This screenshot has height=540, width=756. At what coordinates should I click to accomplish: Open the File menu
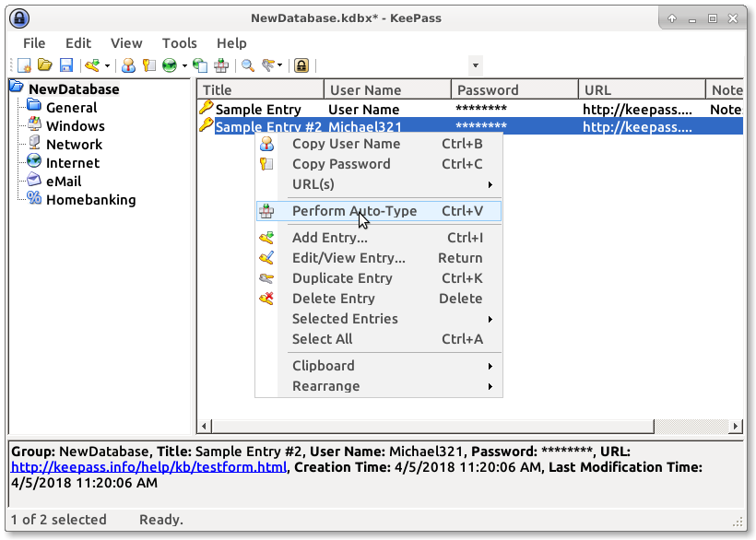coord(34,43)
